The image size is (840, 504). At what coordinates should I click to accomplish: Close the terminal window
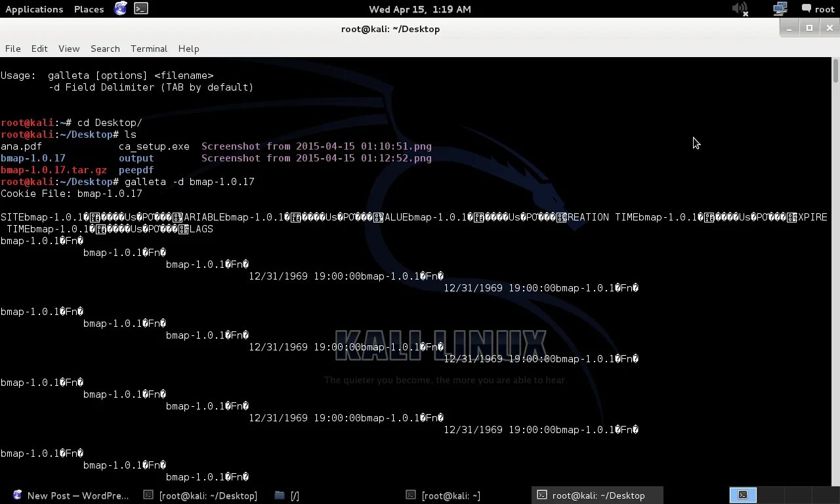[829, 28]
